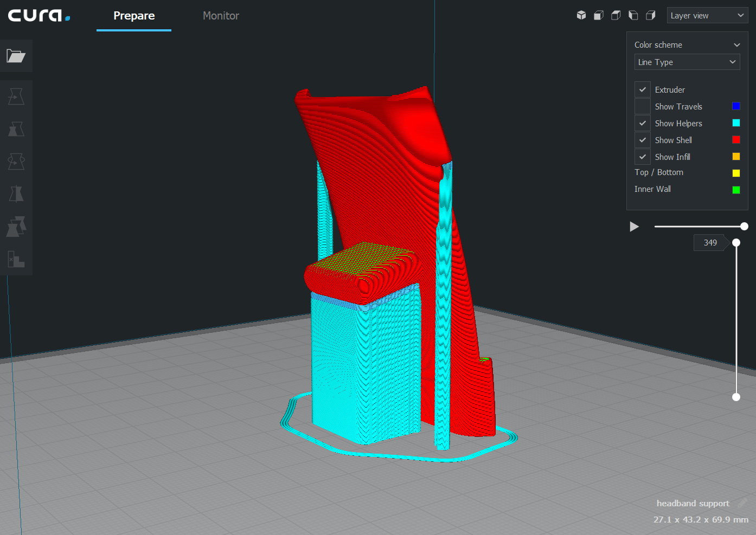
Task: Switch to the Prepare tab
Action: (134, 16)
